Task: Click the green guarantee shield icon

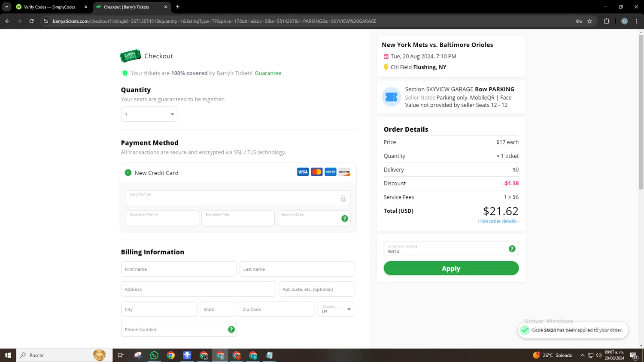Action: point(125,73)
